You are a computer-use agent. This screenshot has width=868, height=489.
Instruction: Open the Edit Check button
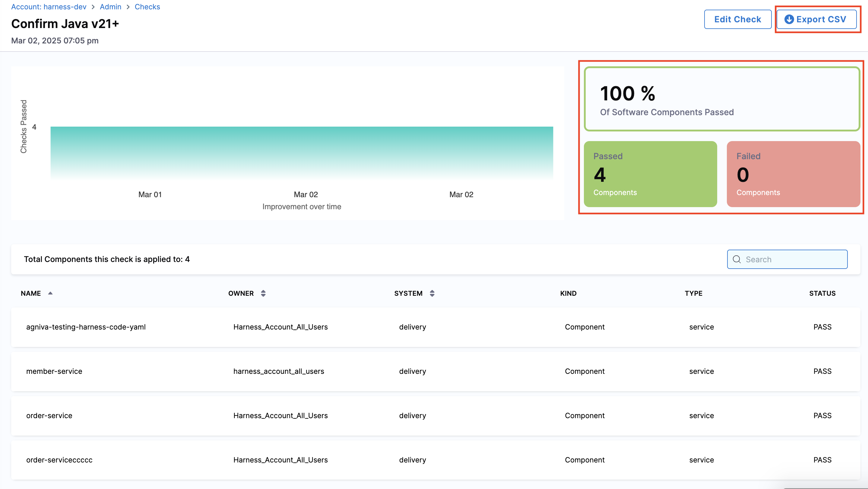(x=737, y=19)
